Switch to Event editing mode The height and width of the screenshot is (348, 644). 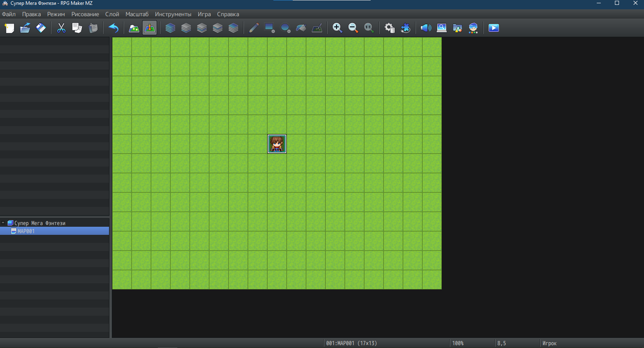click(x=150, y=28)
